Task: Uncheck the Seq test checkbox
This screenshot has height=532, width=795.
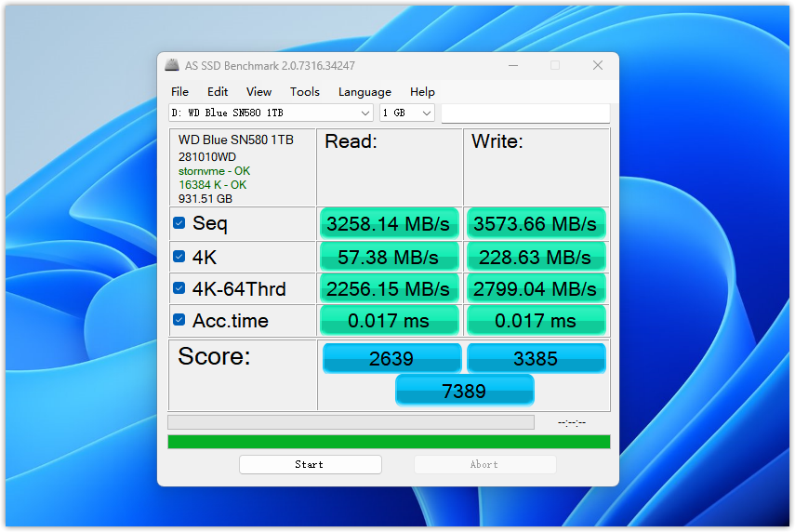Action: point(179,223)
